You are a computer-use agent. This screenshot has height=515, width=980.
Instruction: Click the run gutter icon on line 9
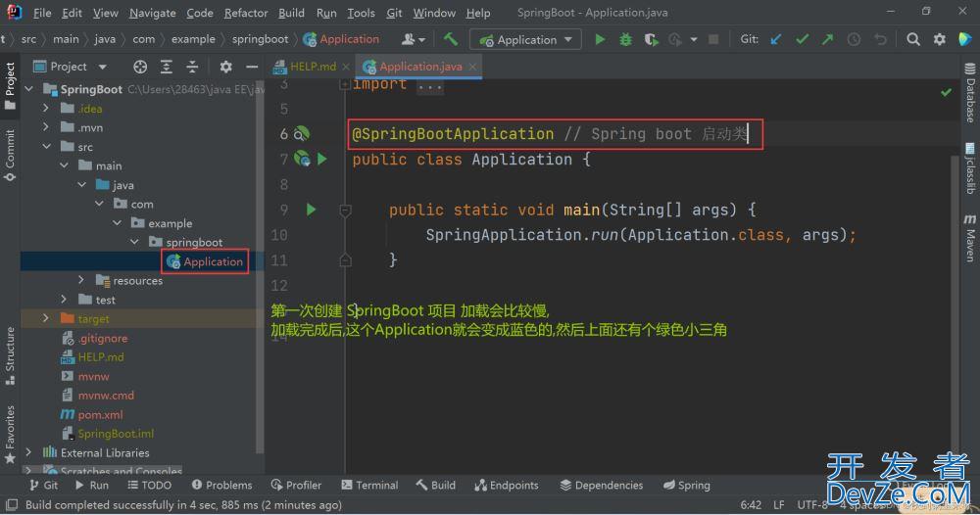click(x=312, y=210)
